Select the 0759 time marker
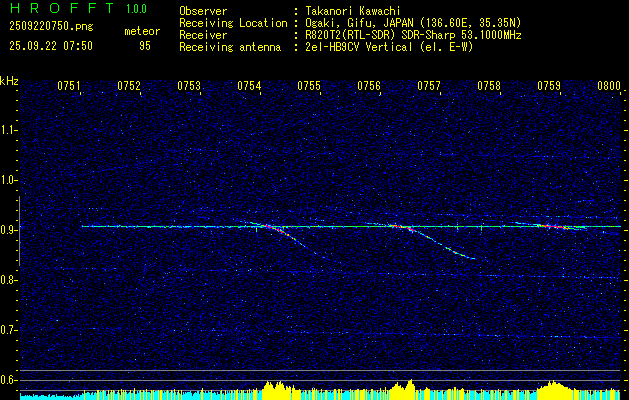 tap(549, 87)
